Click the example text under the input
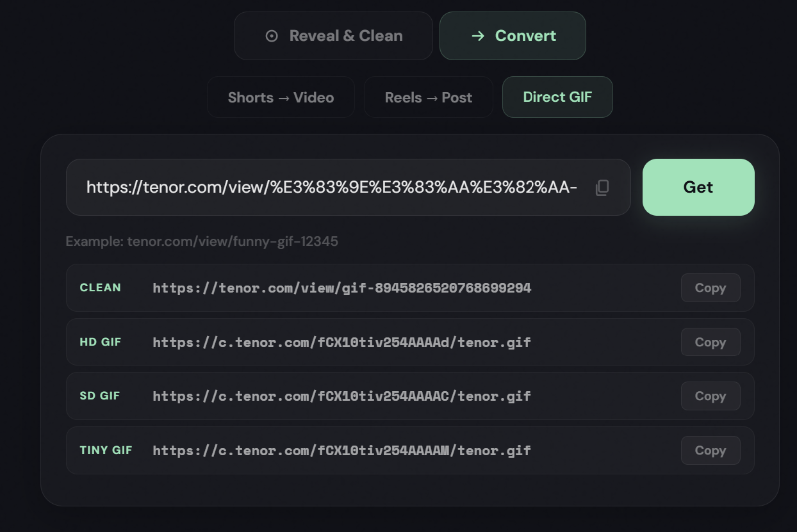The height and width of the screenshot is (532, 797). (201, 241)
